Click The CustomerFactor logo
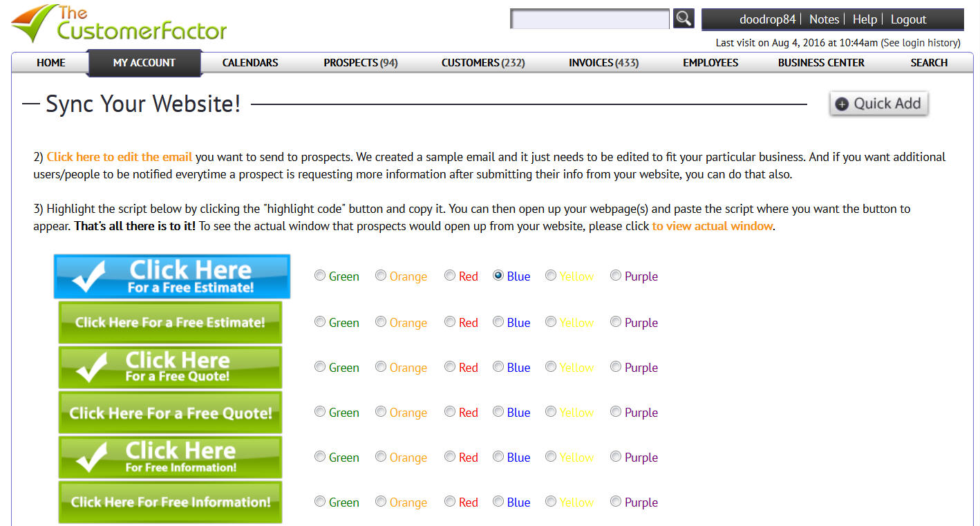 [x=120, y=24]
